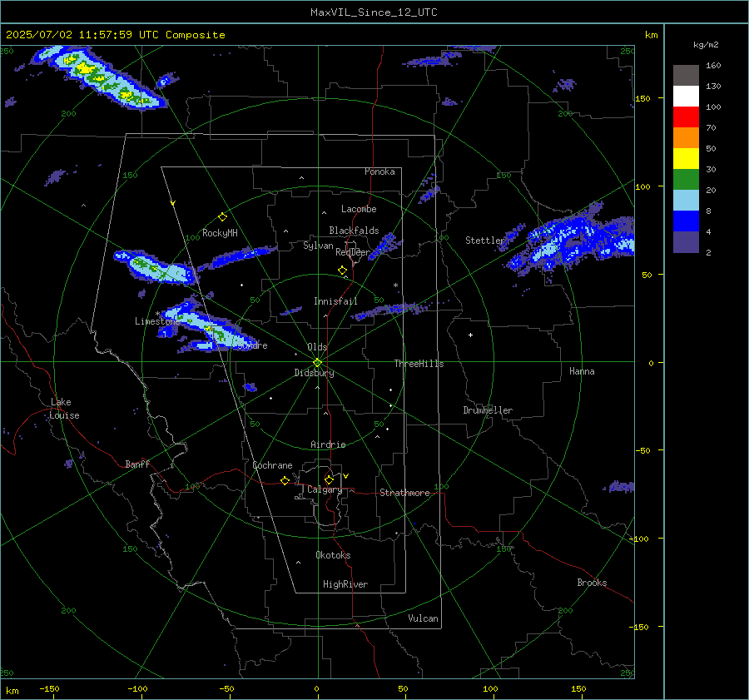The width and height of the screenshot is (749, 700).
Task: Select the white 130 legend color swatch
Action: 686,96
